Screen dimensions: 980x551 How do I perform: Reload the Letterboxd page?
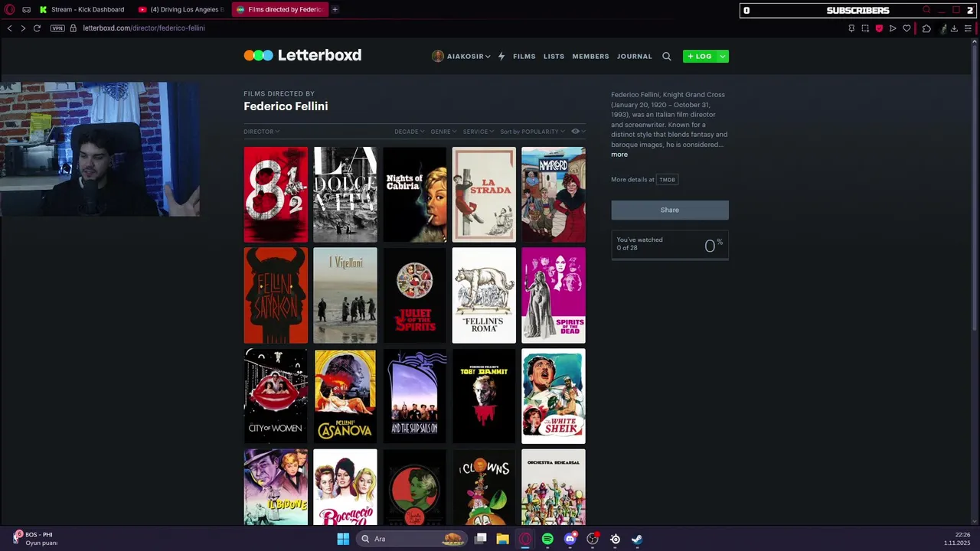(37, 28)
